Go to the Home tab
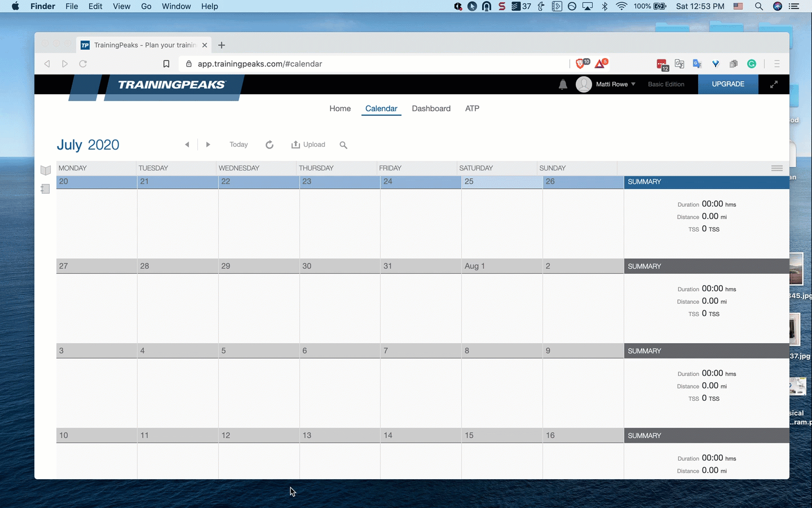The height and width of the screenshot is (508, 812). (x=340, y=108)
